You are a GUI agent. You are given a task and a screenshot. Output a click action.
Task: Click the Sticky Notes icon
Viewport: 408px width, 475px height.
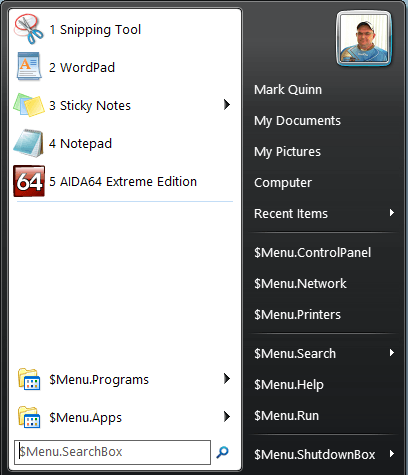[x=29, y=105]
